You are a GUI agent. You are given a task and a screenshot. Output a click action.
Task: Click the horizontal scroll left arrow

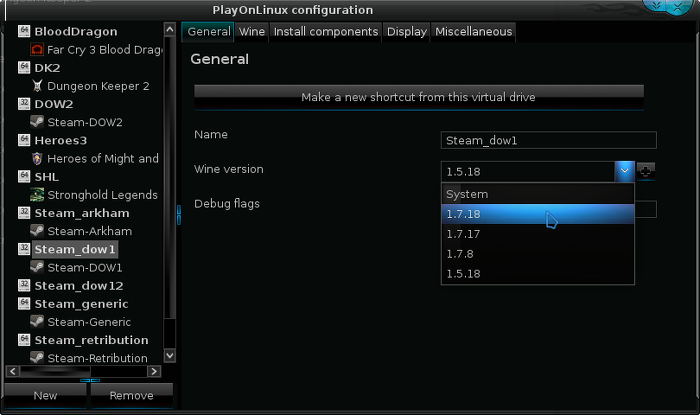12,371
